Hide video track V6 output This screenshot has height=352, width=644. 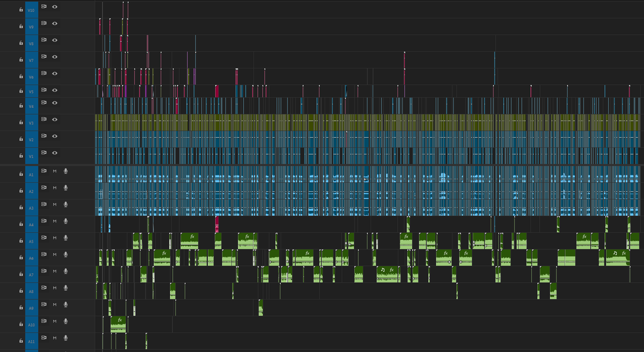click(x=55, y=73)
